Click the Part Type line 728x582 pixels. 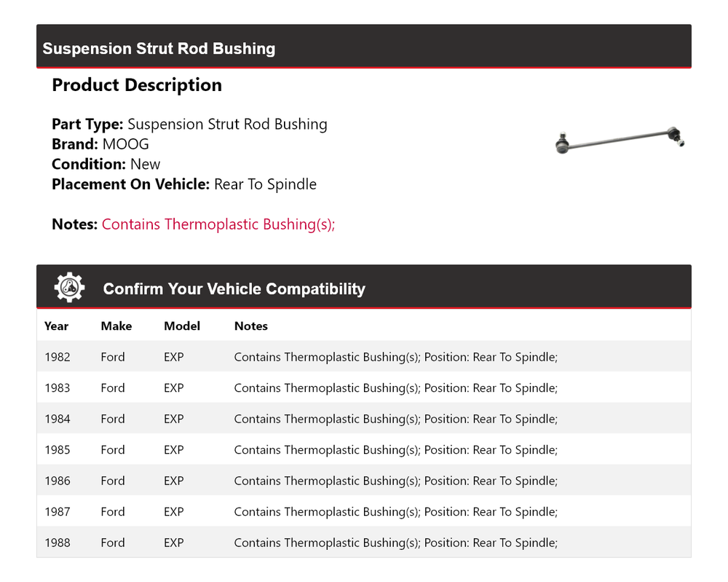click(189, 125)
